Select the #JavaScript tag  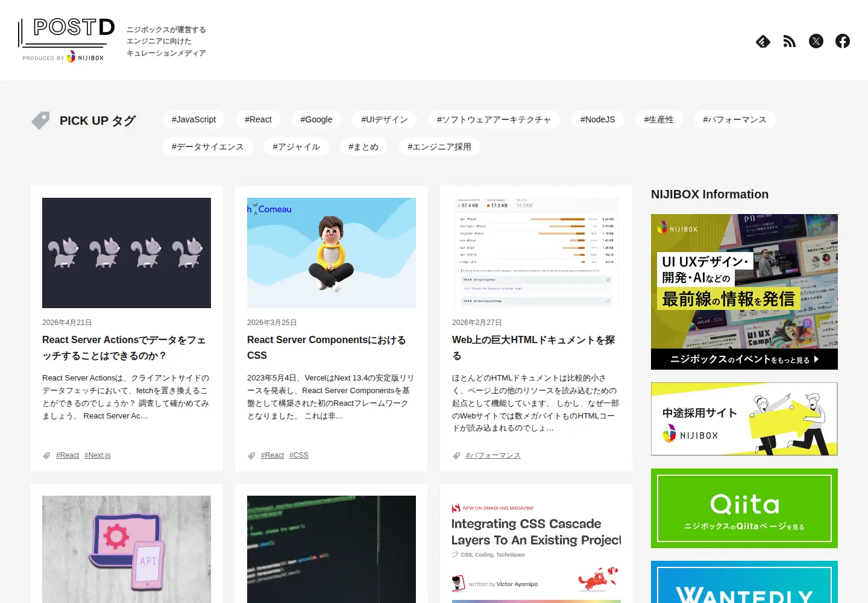point(193,119)
